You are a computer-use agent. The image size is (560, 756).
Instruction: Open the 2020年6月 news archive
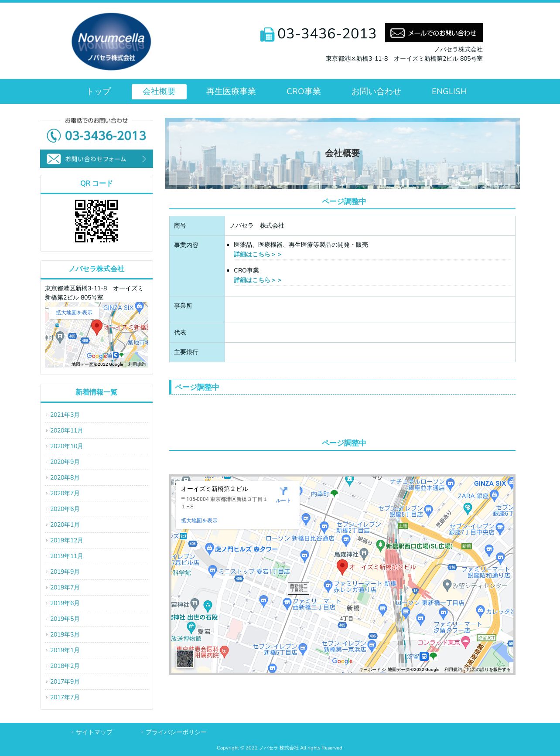click(65, 509)
